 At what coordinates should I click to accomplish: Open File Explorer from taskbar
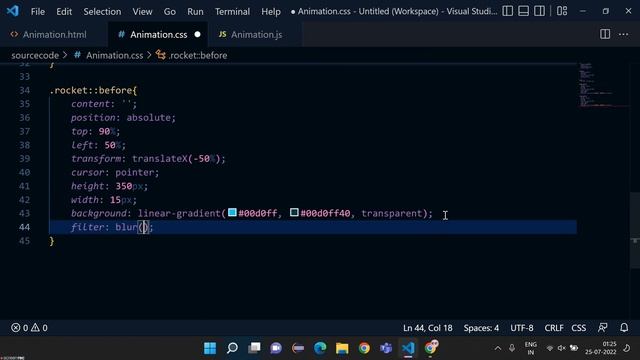(342, 348)
